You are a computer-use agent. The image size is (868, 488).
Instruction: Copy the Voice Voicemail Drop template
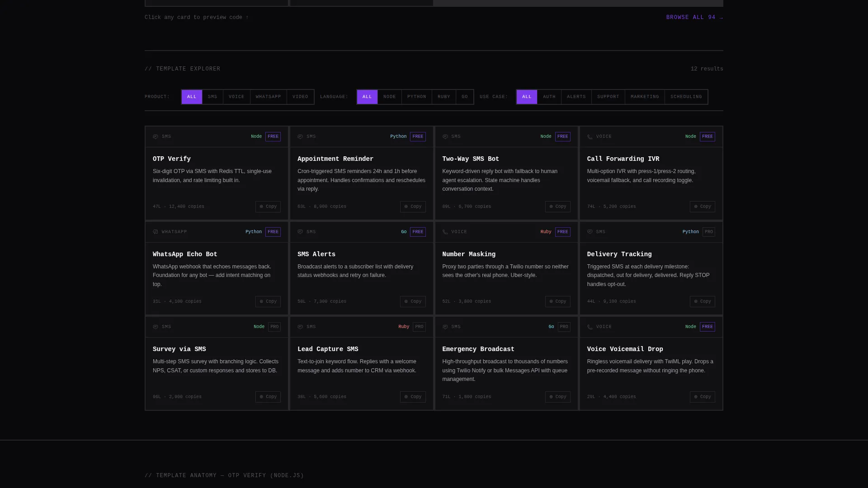click(703, 397)
